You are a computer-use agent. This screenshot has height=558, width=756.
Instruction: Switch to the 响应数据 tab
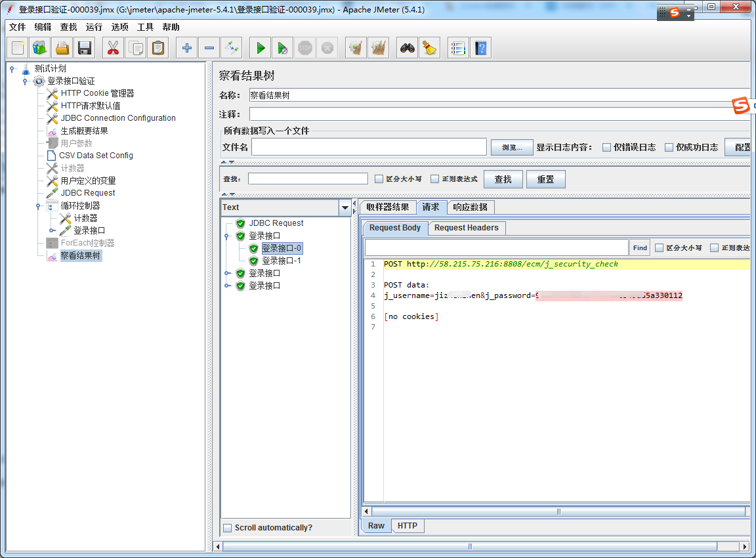coord(470,207)
